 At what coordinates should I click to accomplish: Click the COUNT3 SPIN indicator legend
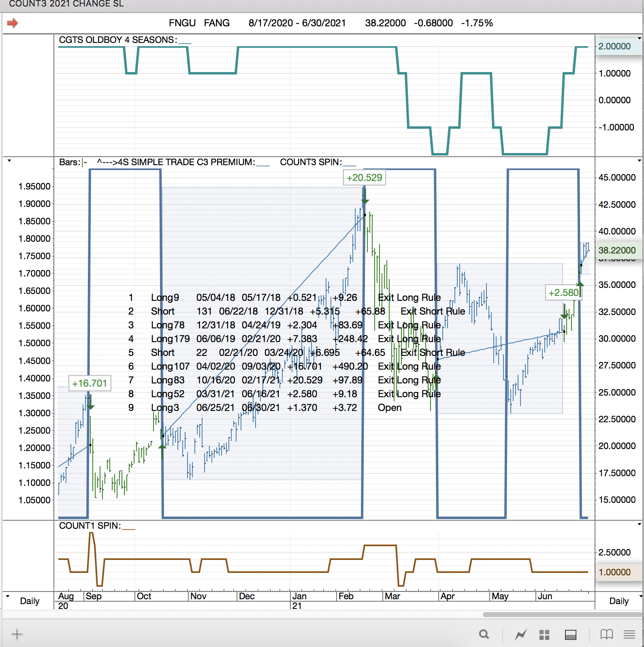(x=311, y=162)
